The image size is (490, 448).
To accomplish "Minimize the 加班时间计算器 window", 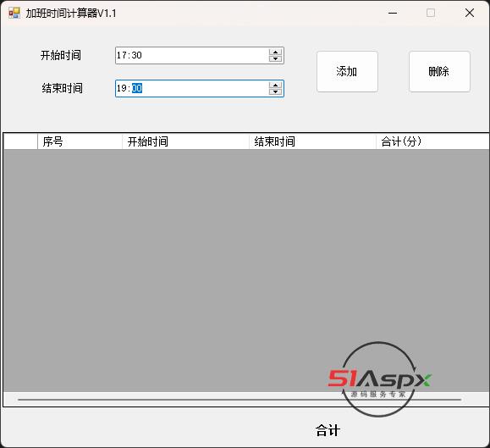I will click(x=393, y=14).
